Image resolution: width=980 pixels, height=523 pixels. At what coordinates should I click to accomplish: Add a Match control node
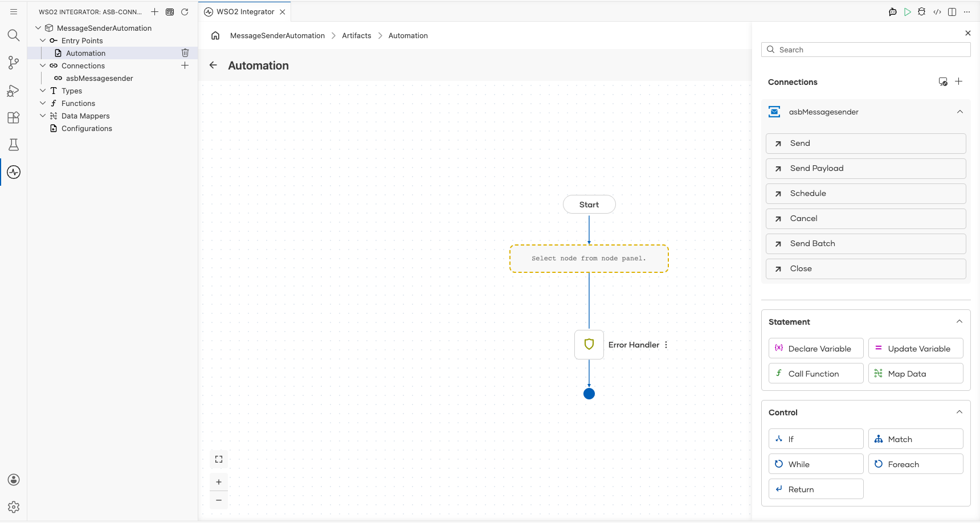click(x=916, y=439)
